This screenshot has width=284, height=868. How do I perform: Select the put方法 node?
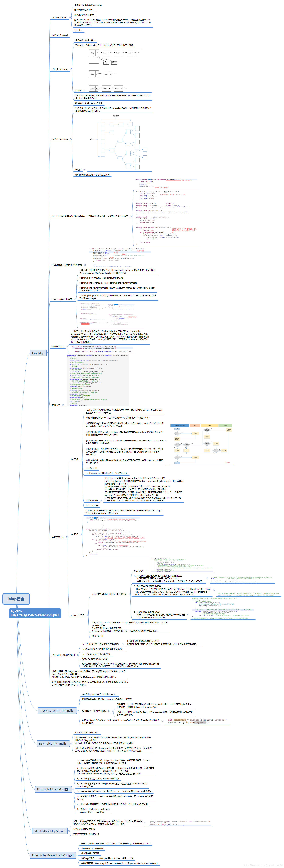pyautogui.click(x=74, y=459)
